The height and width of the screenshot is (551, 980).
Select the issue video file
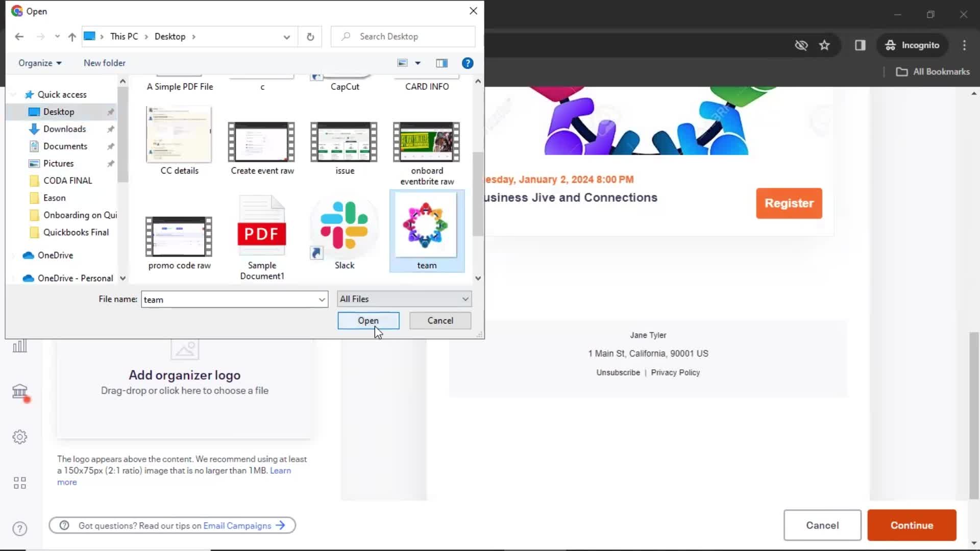(345, 148)
